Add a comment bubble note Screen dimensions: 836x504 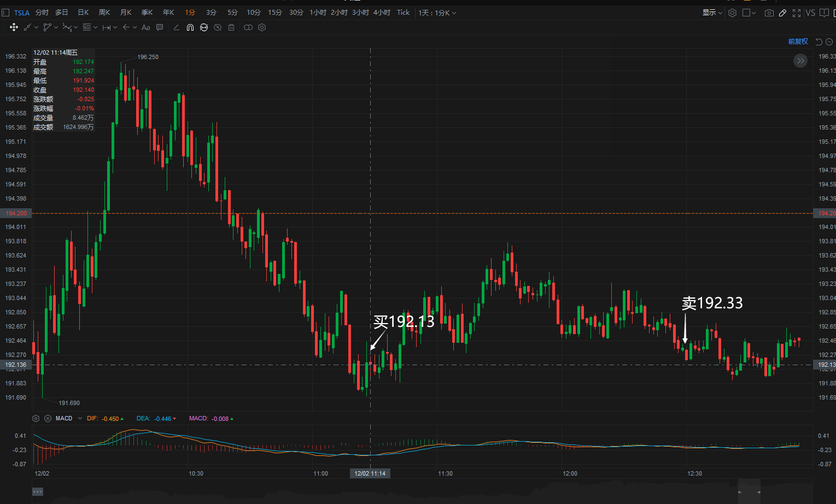(x=160, y=27)
